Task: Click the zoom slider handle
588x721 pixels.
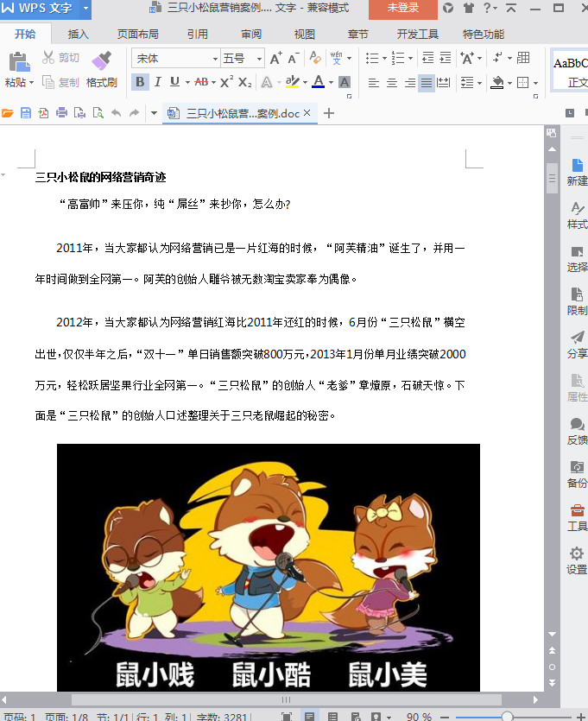Action: point(507,717)
